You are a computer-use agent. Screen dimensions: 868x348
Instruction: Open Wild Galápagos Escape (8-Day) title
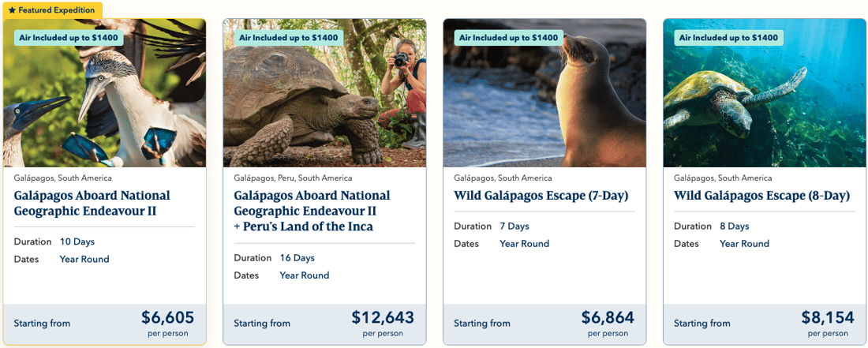[x=761, y=196]
